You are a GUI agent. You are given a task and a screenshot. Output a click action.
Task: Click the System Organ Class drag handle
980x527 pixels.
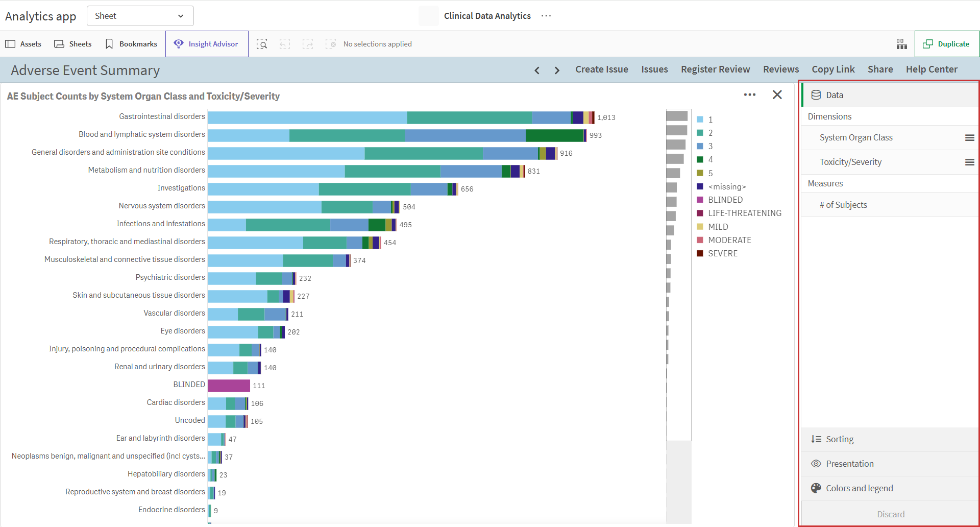click(970, 138)
